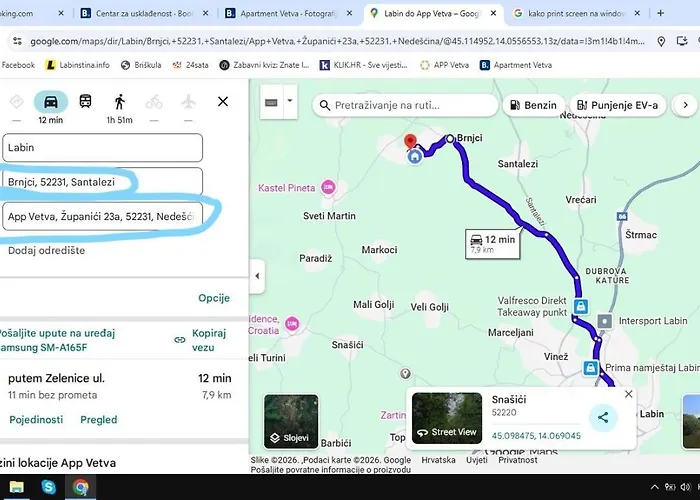
Task: Close the Snašići info card
Action: click(x=628, y=394)
